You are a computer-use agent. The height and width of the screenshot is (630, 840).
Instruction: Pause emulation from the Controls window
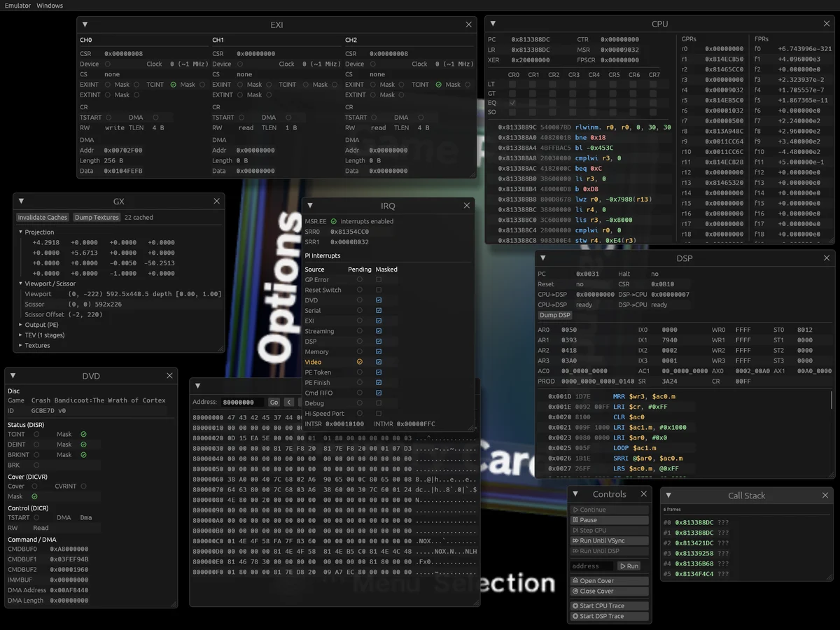(610, 520)
